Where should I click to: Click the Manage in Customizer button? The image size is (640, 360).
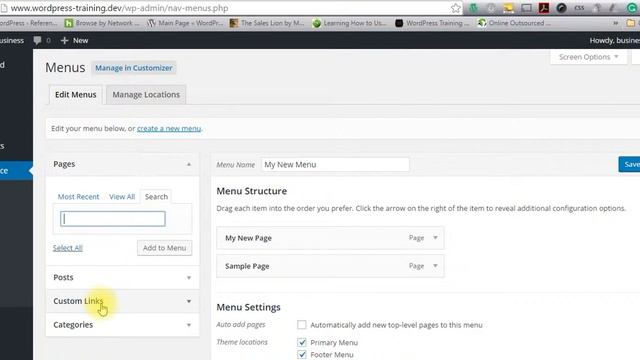pyautogui.click(x=134, y=68)
